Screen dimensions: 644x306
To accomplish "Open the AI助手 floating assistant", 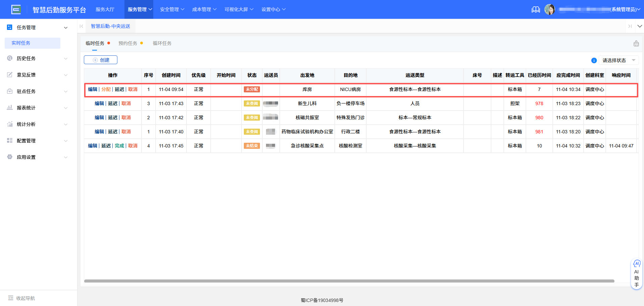I will click(x=637, y=273).
